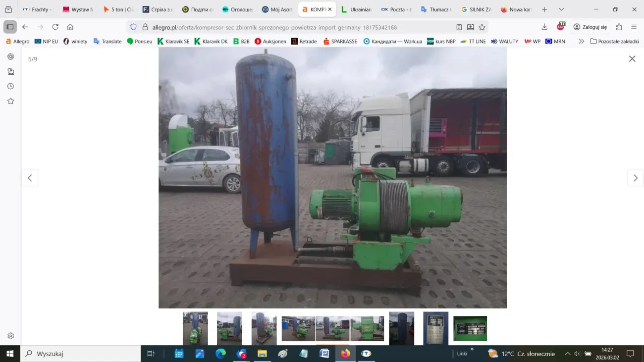644x362 pixels.
Task: Reload the current page
Action: (55, 27)
